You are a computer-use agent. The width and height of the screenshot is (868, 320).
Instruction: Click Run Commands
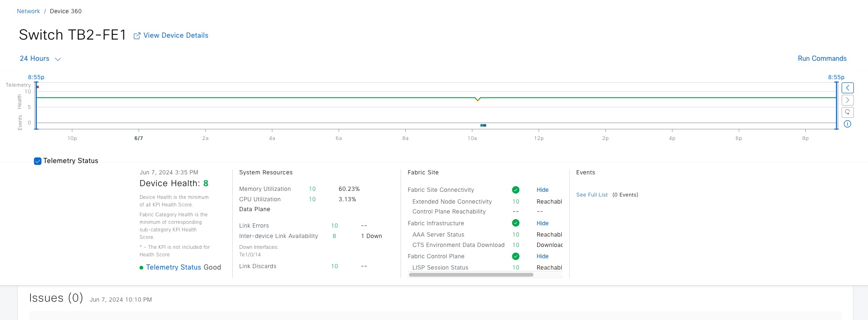(x=822, y=58)
